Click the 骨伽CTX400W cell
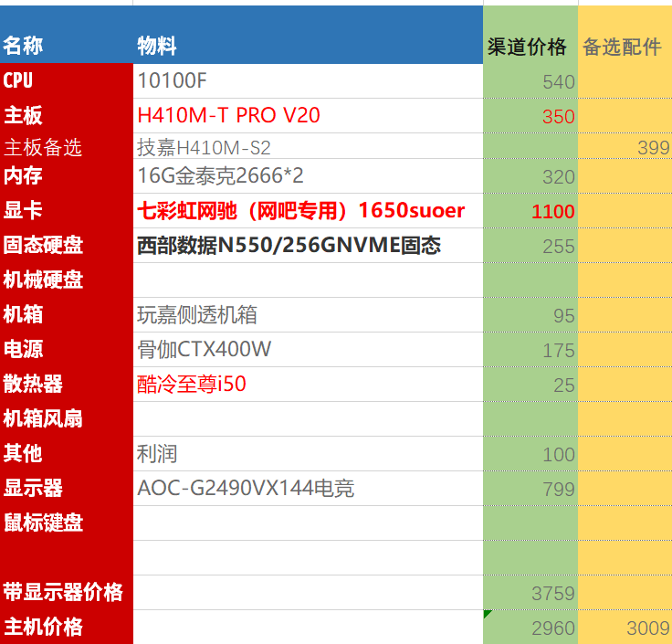This screenshot has height=644, width=672. pos(308,350)
